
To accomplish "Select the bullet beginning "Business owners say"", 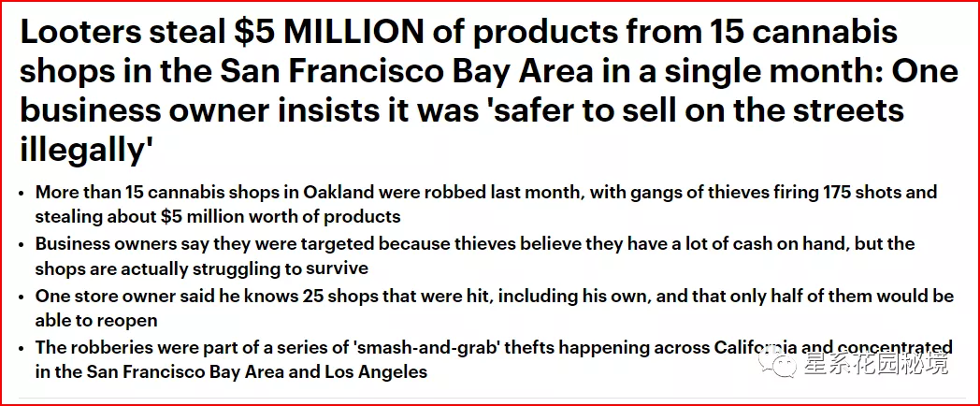I will point(474,256).
